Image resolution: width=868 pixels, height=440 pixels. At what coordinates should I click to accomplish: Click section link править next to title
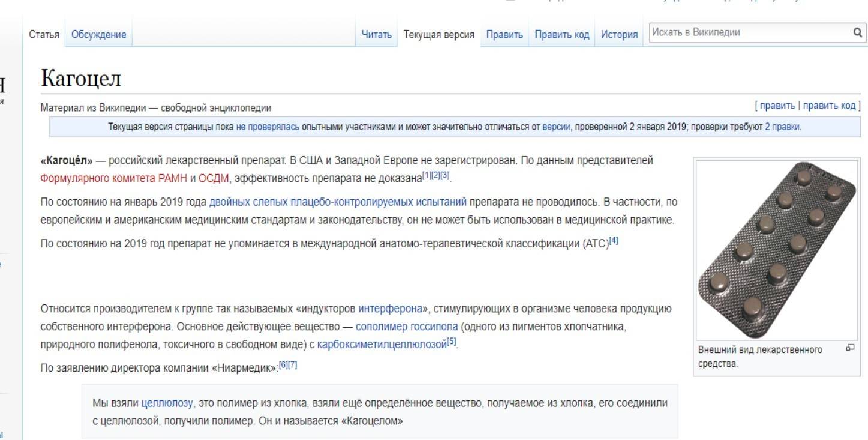(777, 106)
